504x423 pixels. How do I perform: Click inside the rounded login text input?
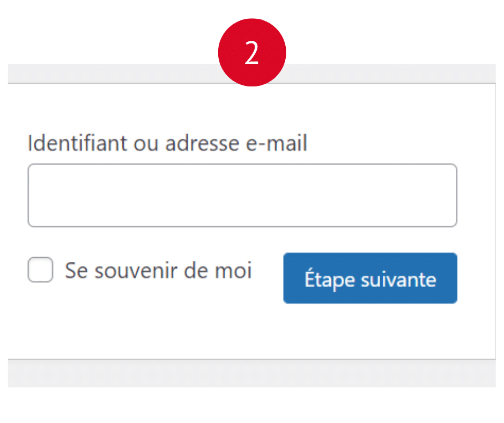242,195
